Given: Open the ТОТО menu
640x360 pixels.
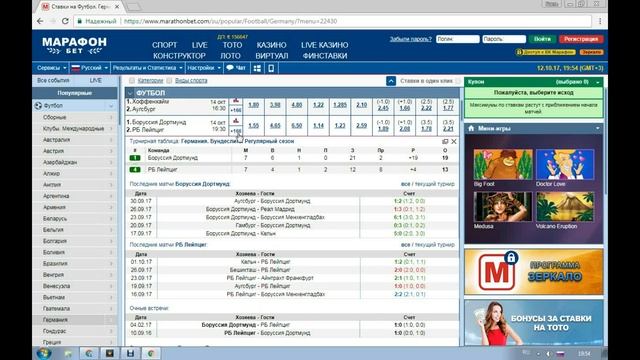Looking at the screenshot, I should click(x=232, y=45).
